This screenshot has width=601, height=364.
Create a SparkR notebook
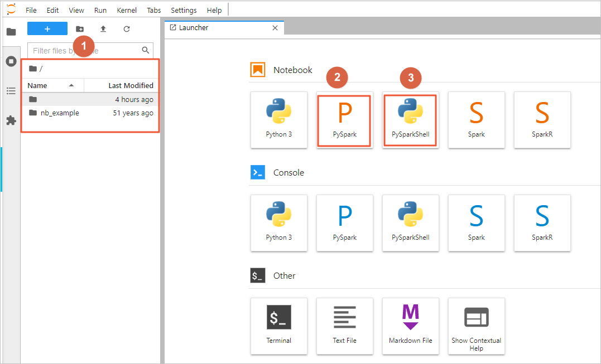coord(542,120)
